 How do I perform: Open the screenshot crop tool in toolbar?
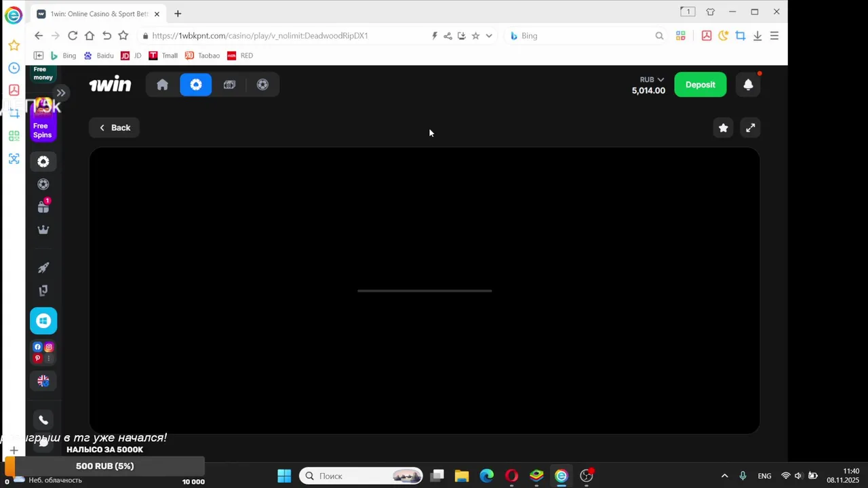pyautogui.click(x=741, y=35)
